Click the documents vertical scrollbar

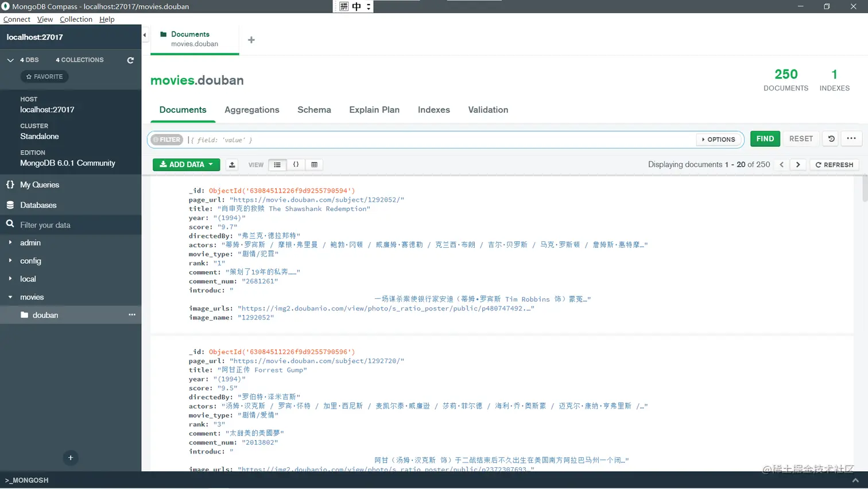click(865, 188)
